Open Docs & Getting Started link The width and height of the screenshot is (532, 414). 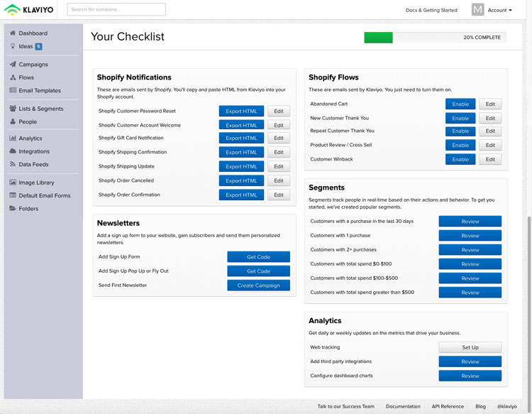point(431,10)
